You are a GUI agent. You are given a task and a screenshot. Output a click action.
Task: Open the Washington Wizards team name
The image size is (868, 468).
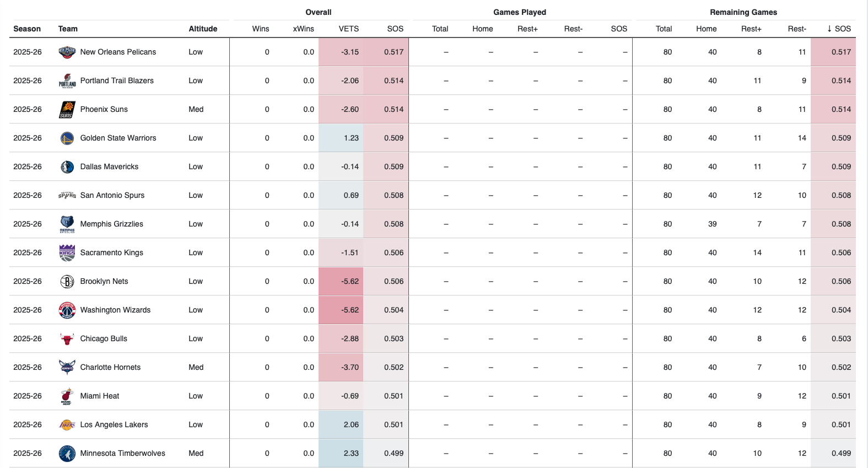115,310
